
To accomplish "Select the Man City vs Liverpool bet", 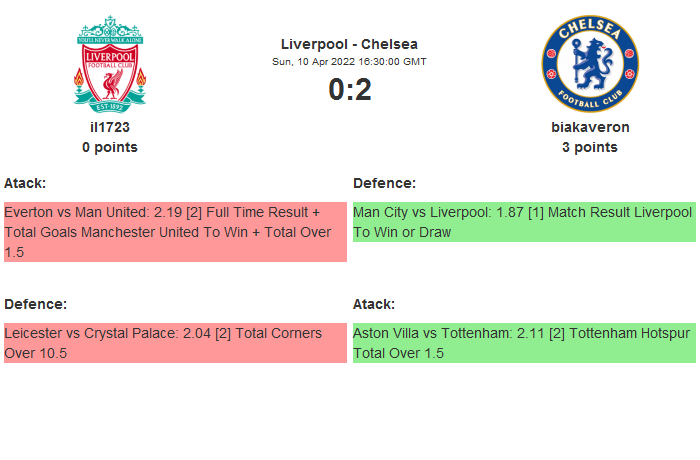I will [x=523, y=222].
